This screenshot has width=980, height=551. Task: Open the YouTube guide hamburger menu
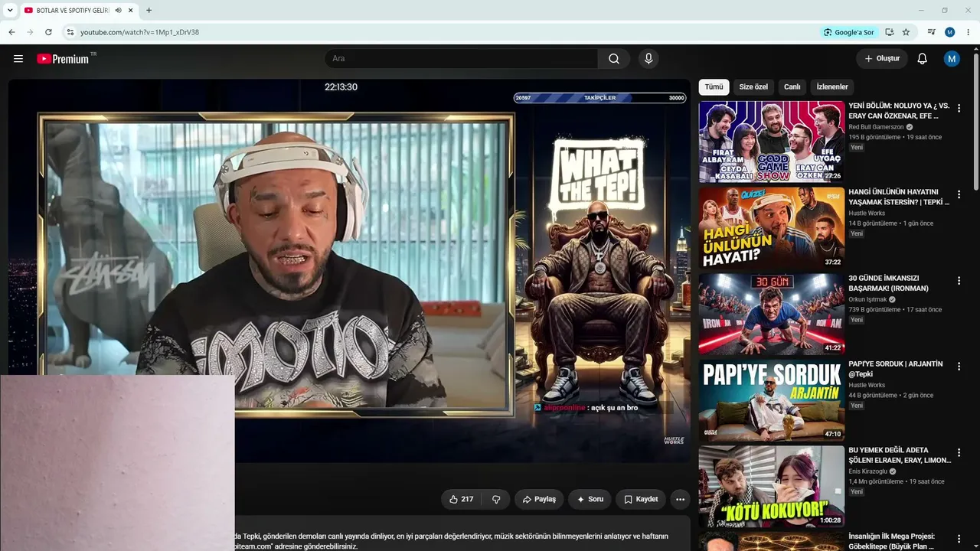click(18, 59)
